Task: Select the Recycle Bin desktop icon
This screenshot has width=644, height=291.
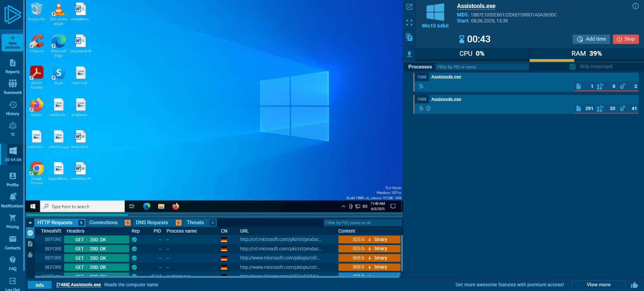Action: [x=37, y=12]
